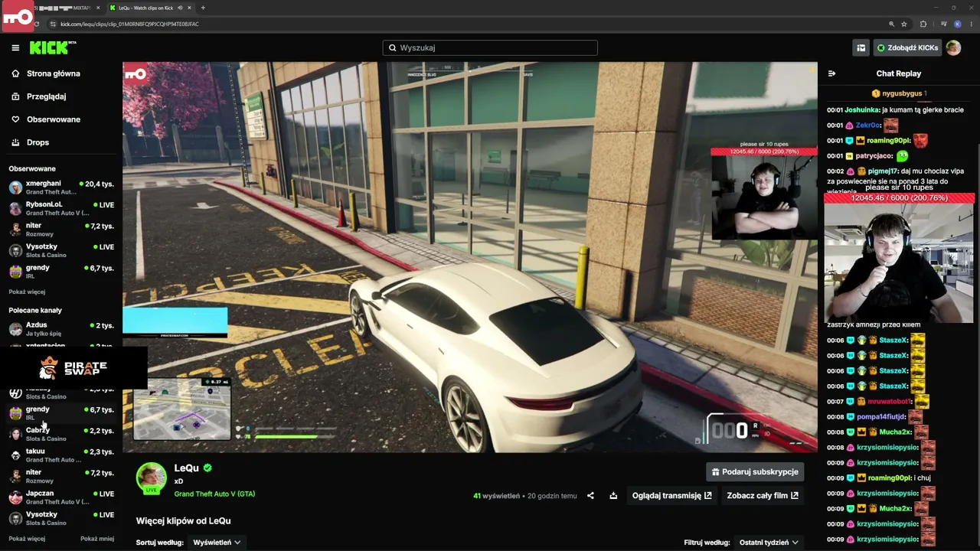Bookmark this page with the star icon
Viewport: 980px width, 551px height.
tap(904, 24)
